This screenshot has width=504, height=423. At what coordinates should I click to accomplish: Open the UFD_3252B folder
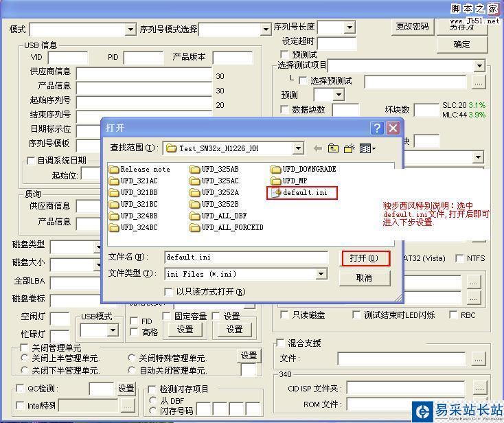click(x=214, y=204)
